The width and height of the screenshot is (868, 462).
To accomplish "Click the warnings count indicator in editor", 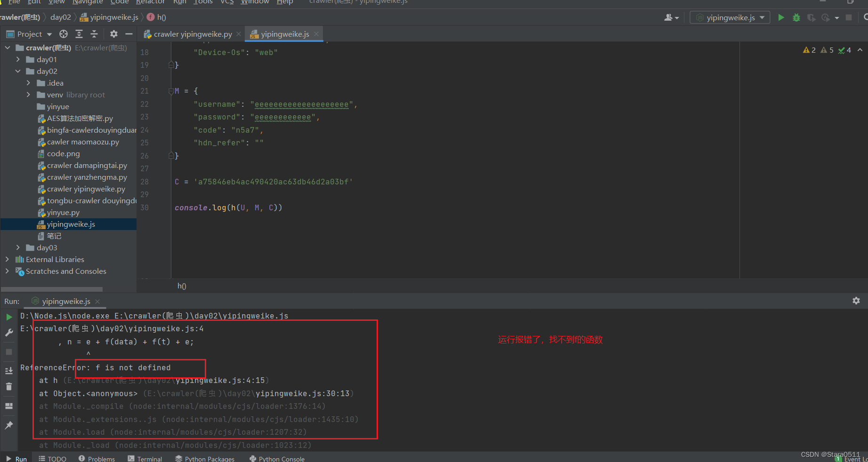I will 809,50.
